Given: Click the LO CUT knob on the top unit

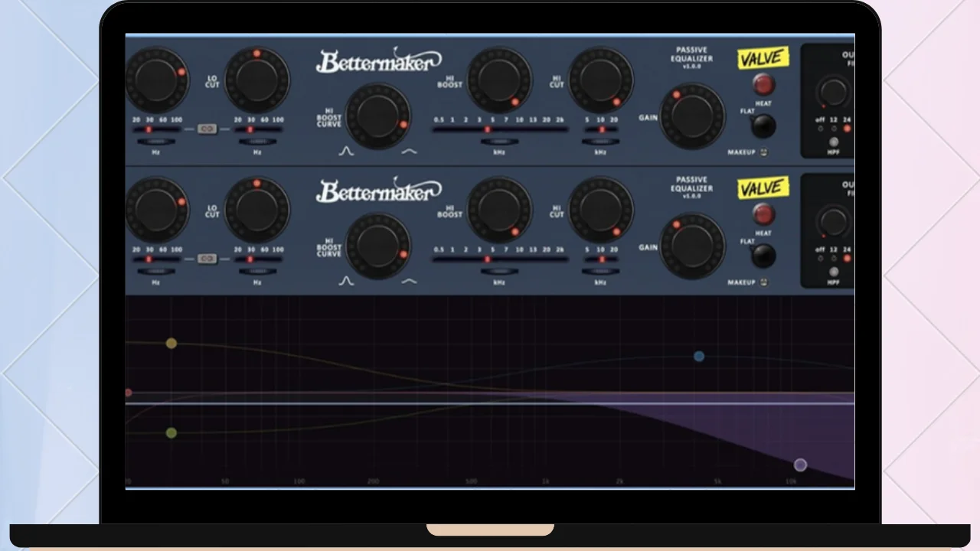Looking at the screenshot, I should click(x=256, y=79).
